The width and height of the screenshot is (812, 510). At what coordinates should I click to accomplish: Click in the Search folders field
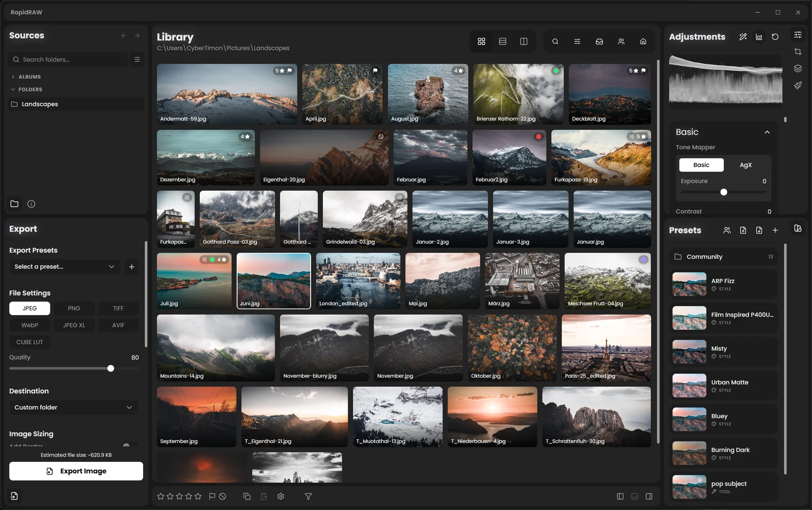coord(68,59)
